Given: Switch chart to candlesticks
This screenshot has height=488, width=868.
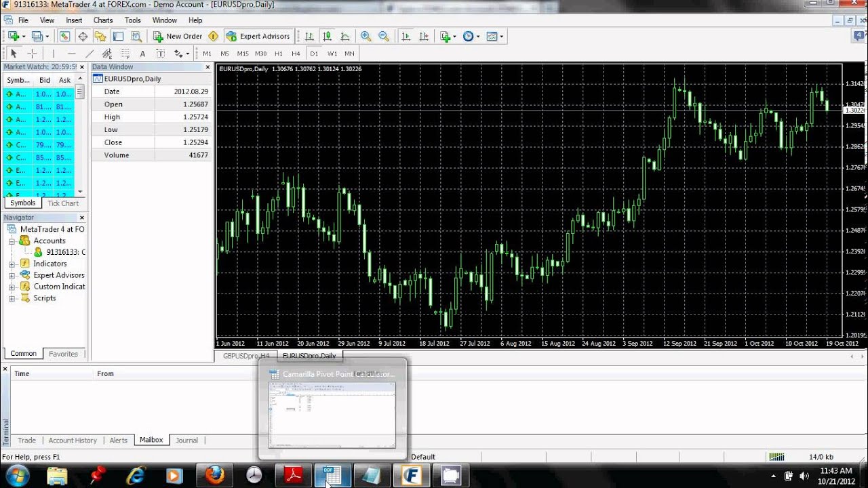Looking at the screenshot, I should pyautogui.click(x=327, y=36).
